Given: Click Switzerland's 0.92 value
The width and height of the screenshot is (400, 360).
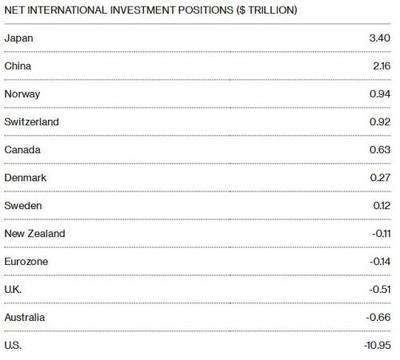Looking at the screenshot, I should pyautogui.click(x=380, y=122).
